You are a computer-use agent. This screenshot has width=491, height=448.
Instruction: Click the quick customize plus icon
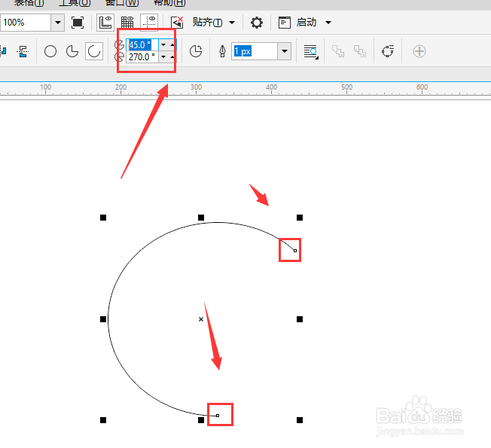point(419,51)
